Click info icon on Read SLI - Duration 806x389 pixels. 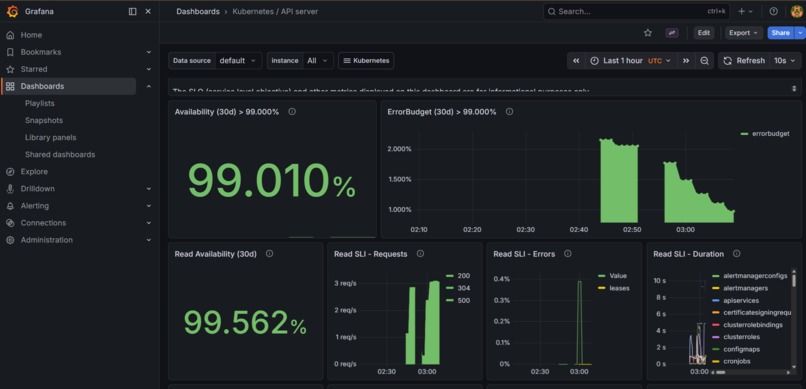pos(736,254)
